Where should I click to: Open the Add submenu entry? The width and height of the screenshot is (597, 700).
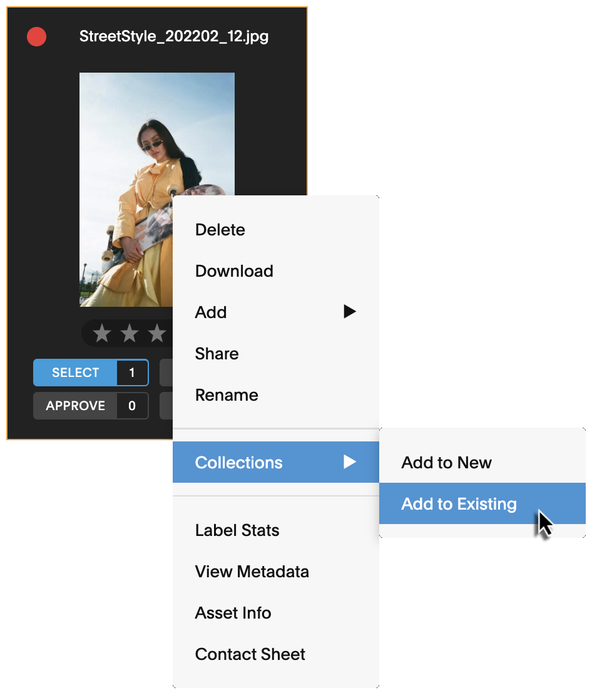click(x=276, y=312)
